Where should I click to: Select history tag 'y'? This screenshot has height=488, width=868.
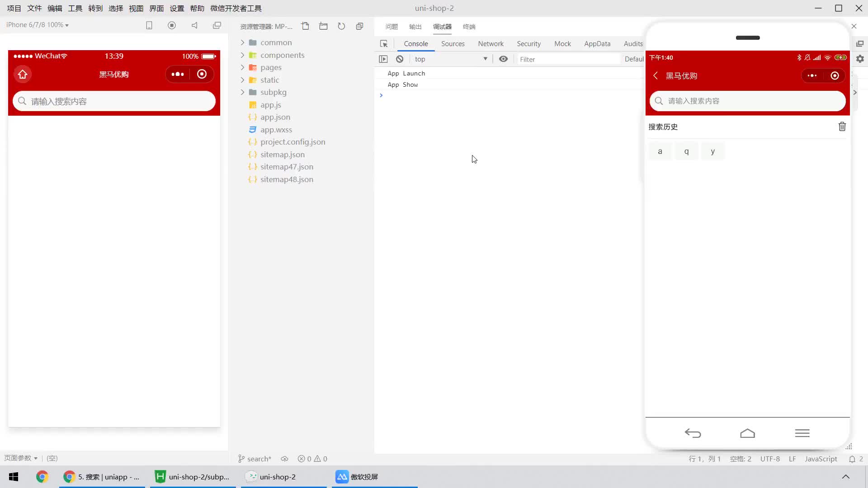(712, 151)
